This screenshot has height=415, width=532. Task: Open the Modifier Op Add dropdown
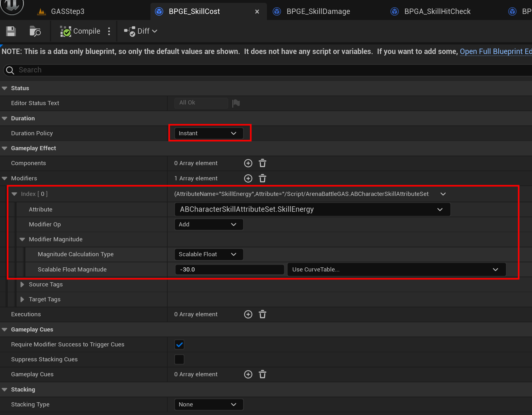pyautogui.click(x=209, y=224)
